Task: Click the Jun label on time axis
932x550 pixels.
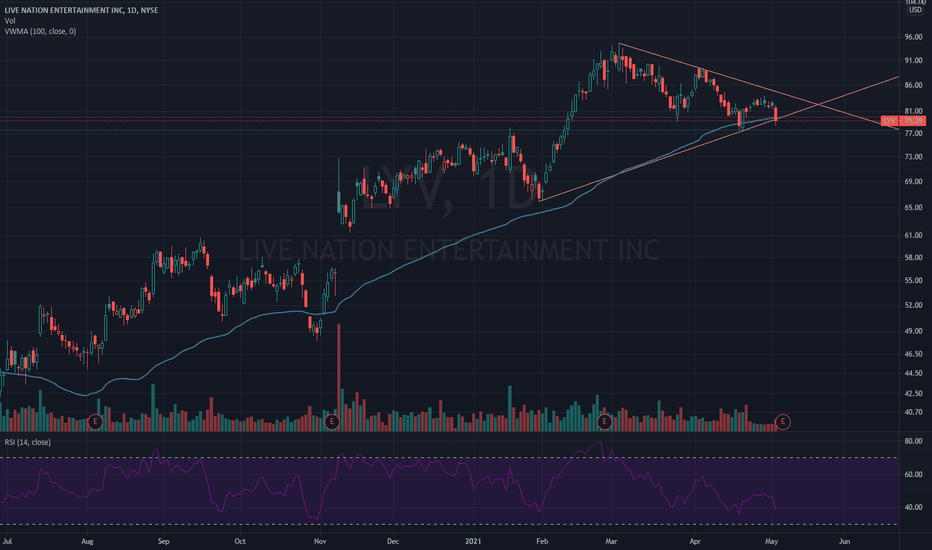Action: [x=844, y=541]
